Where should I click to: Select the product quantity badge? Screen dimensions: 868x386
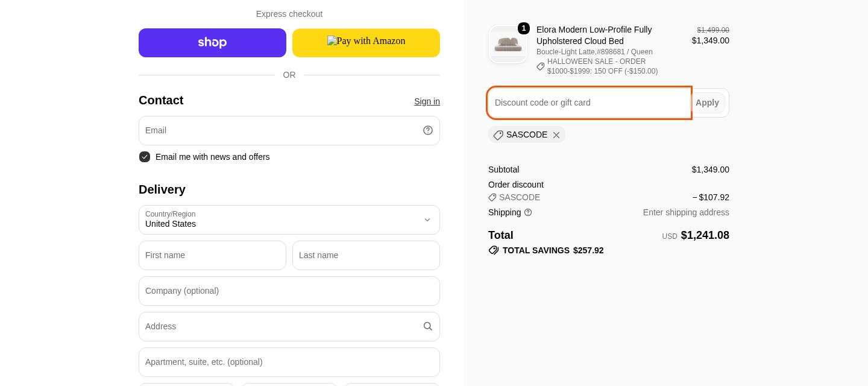pos(524,28)
